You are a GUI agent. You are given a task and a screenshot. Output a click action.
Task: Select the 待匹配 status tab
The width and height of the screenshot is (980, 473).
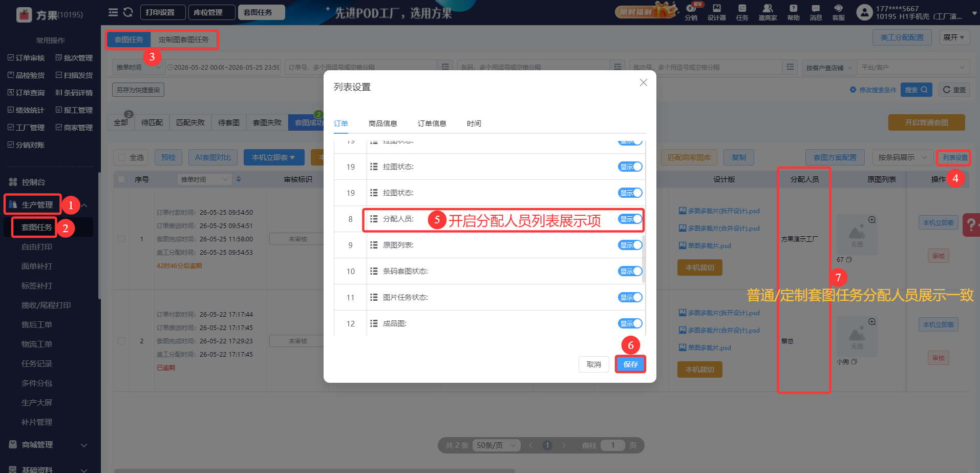(152, 122)
